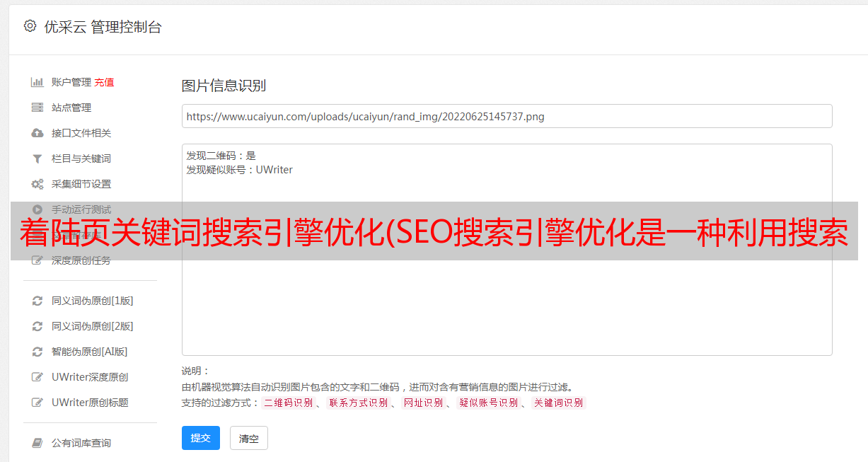Click the refresh icon beside 同义词伪原创[2版]

click(37, 326)
